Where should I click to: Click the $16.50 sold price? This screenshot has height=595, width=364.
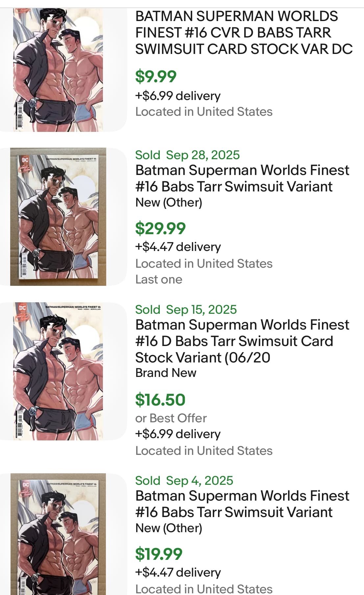click(160, 400)
